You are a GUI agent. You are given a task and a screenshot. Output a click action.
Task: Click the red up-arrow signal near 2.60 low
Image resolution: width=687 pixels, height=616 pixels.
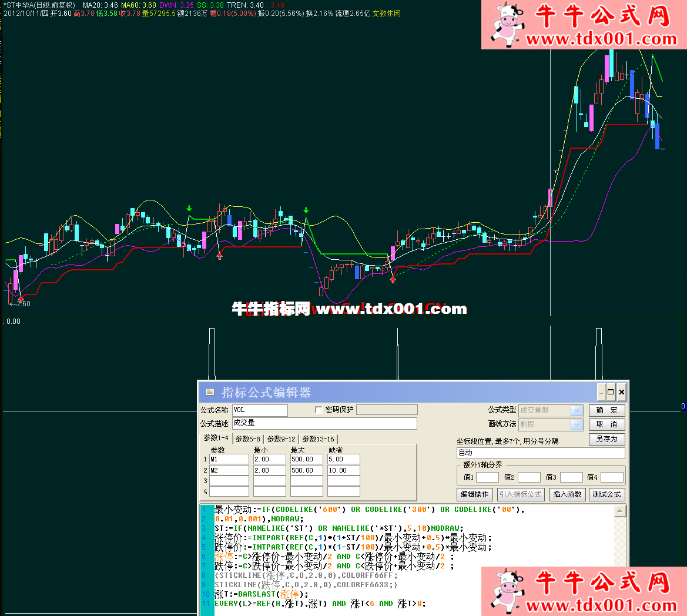[21, 299]
